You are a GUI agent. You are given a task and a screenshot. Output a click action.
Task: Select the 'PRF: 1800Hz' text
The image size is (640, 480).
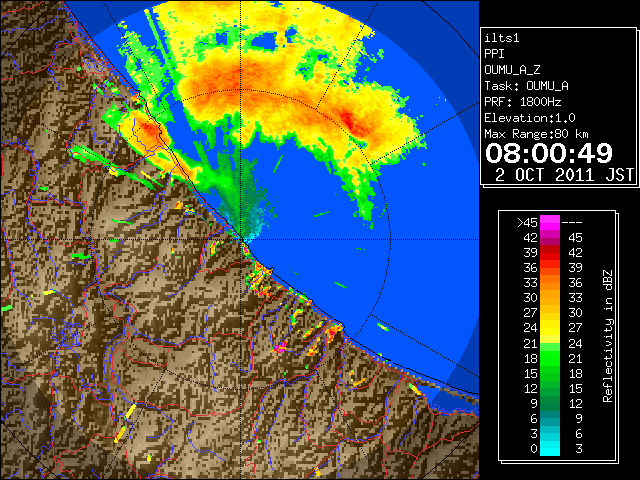pyautogui.click(x=523, y=102)
